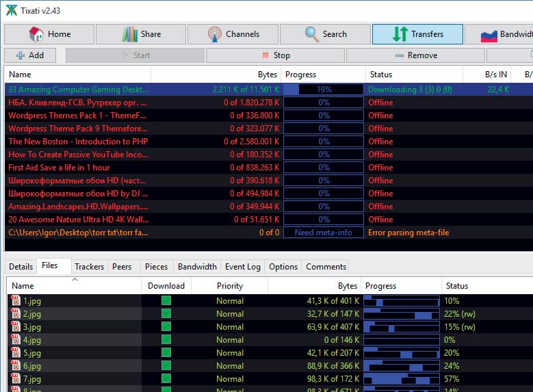533x392 pixels.
Task: Click the Bandwidth graph icon
Action: 489,36
